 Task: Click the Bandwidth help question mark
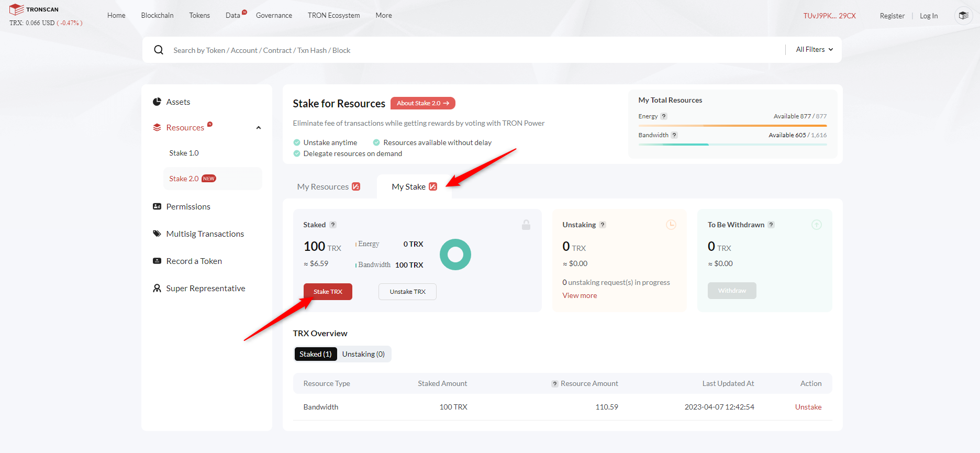coord(674,135)
